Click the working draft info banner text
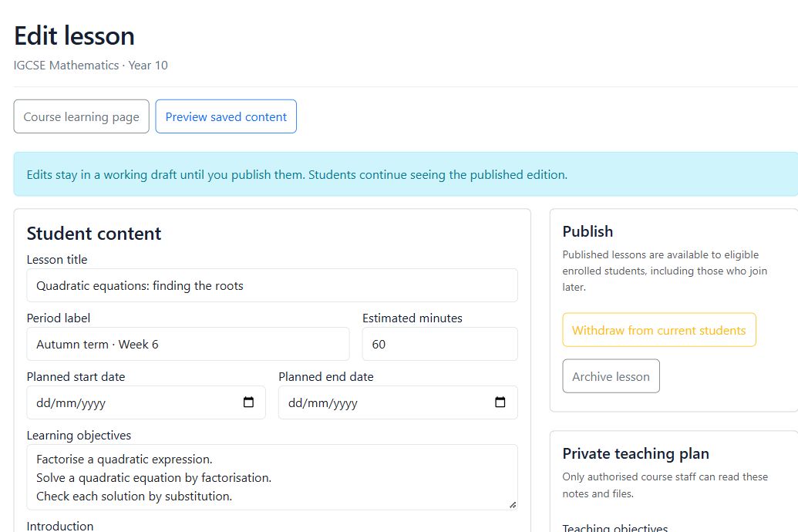This screenshot has height=532, width=798. (297, 174)
